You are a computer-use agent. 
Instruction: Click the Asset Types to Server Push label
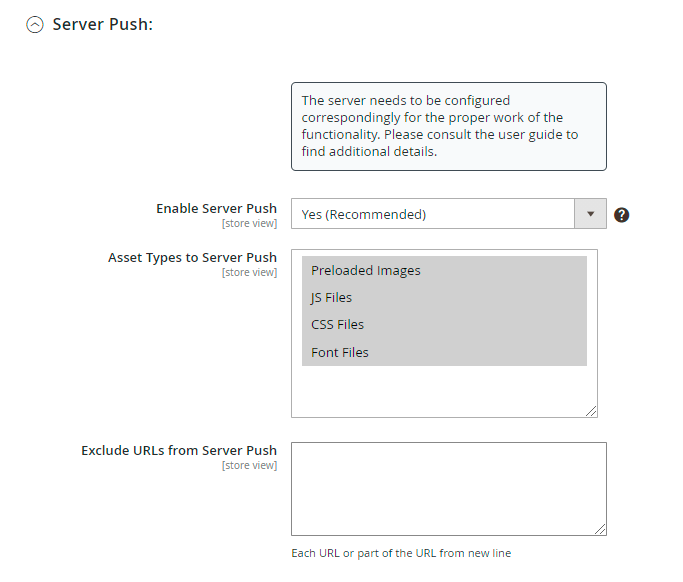click(x=192, y=257)
